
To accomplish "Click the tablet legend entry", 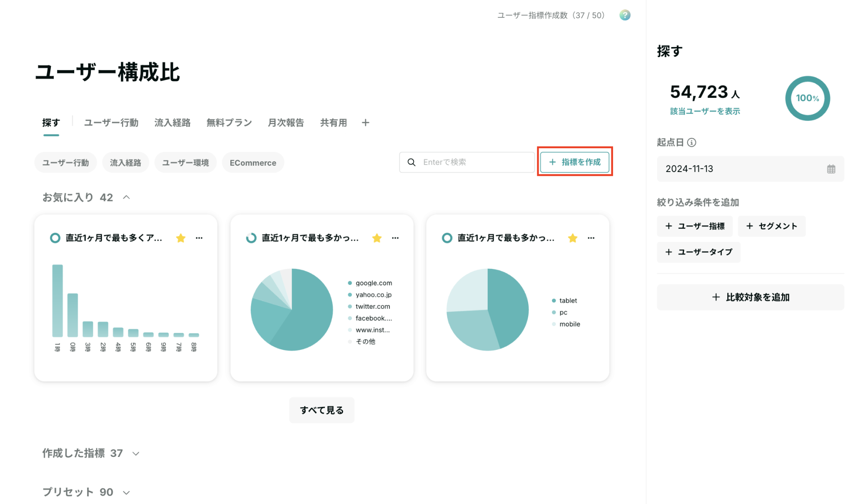I will click(x=564, y=301).
